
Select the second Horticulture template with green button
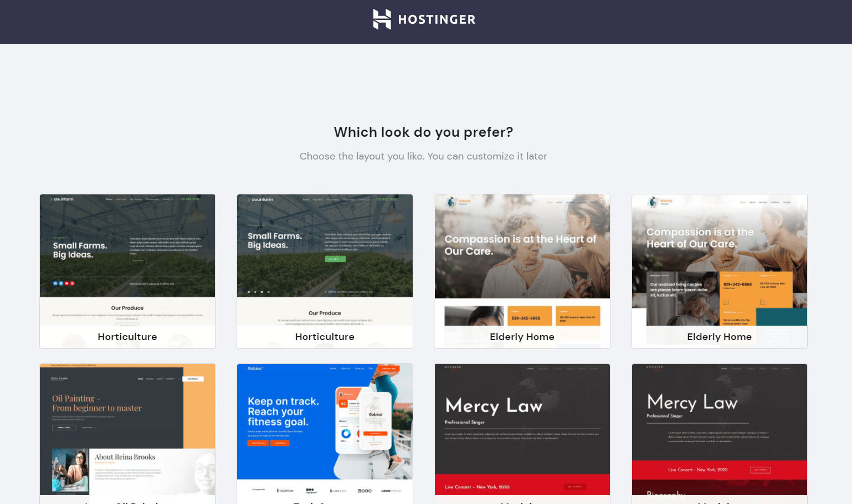(325, 271)
